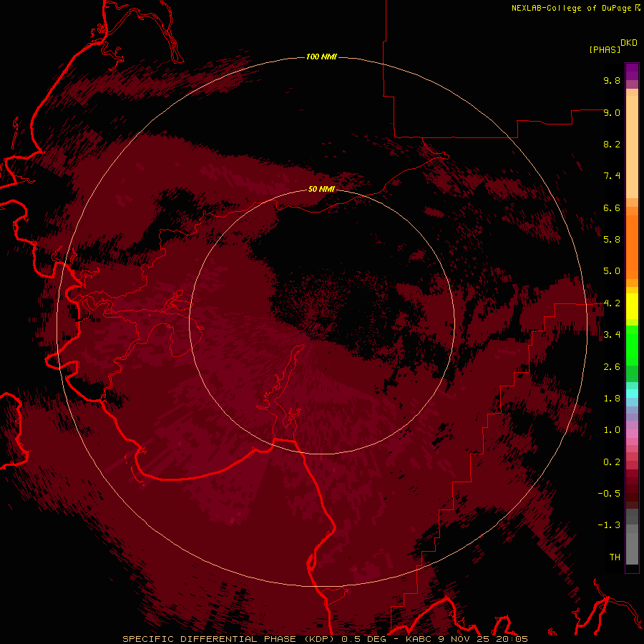Viewport: 644px width, 644px height.
Task: Click the [PHAS] unit label
Action: tap(605, 49)
